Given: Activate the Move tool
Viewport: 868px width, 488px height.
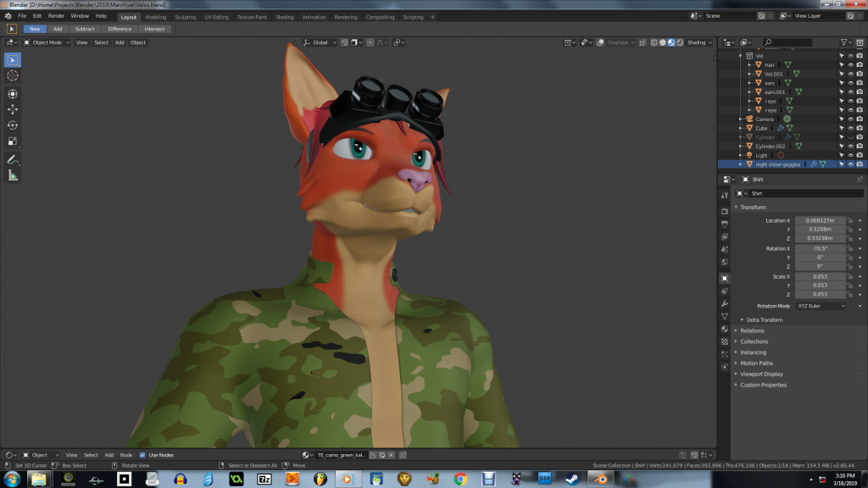Looking at the screenshot, I should 13,109.
